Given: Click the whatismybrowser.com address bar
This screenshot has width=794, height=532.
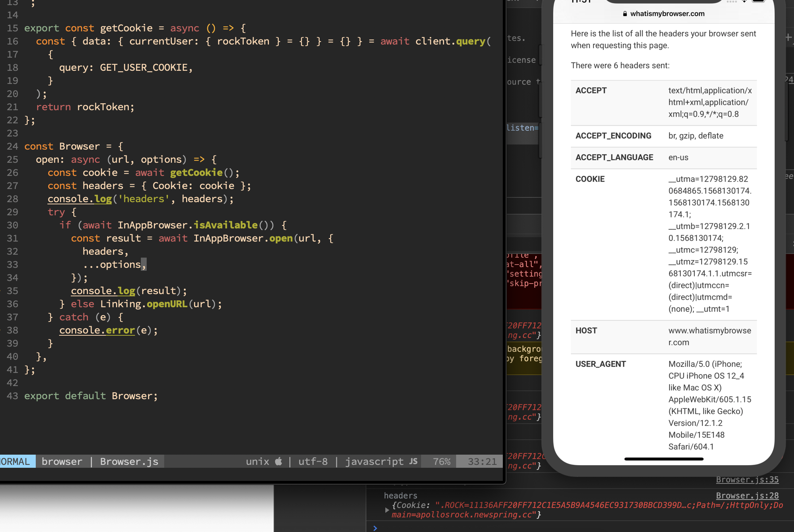Looking at the screenshot, I should pos(667,14).
